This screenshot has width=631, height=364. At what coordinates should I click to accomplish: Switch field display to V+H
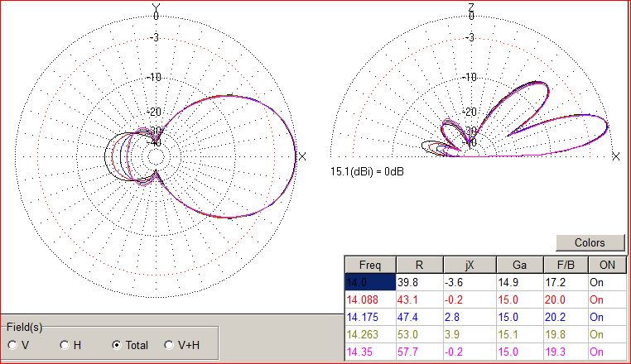pos(169,345)
